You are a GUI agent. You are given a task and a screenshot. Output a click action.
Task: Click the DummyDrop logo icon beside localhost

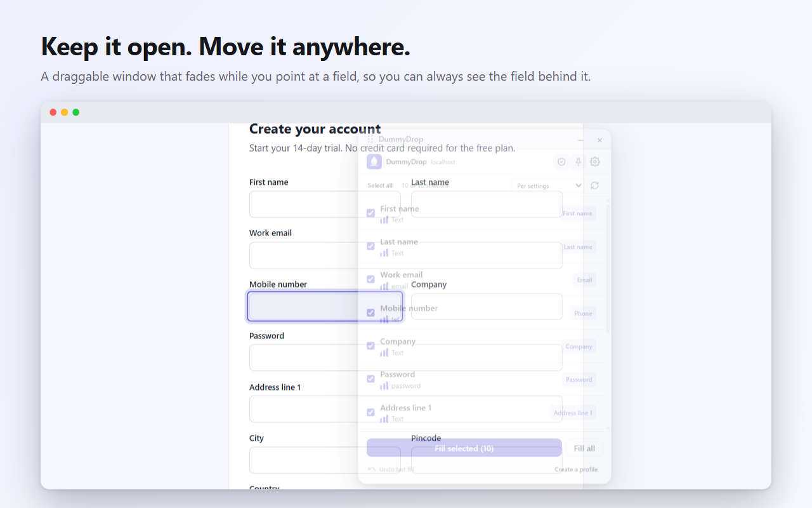point(374,162)
